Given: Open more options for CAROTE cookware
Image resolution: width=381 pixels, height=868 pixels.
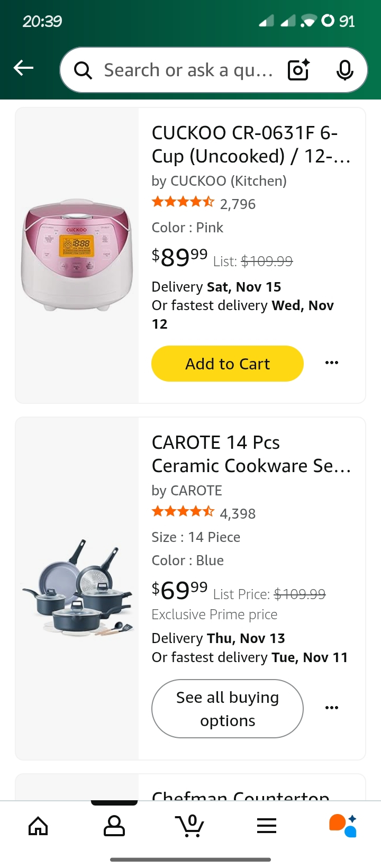Looking at the screenshot, I should point(332,708).
